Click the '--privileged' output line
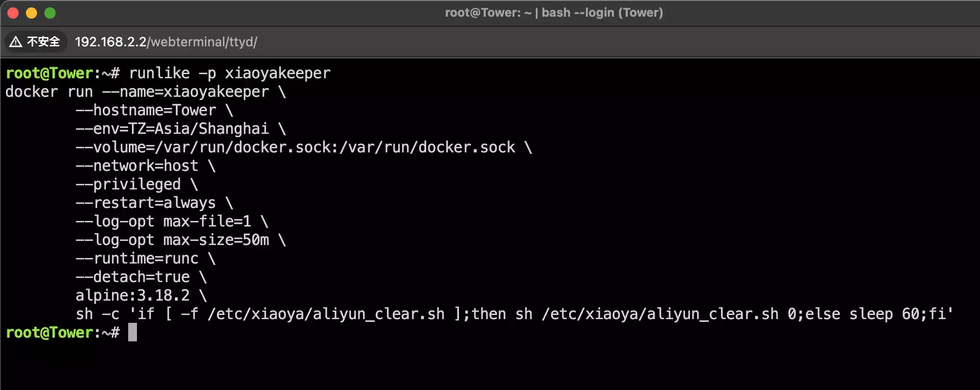Screen dimensions: 980x390 click(128, 184)
